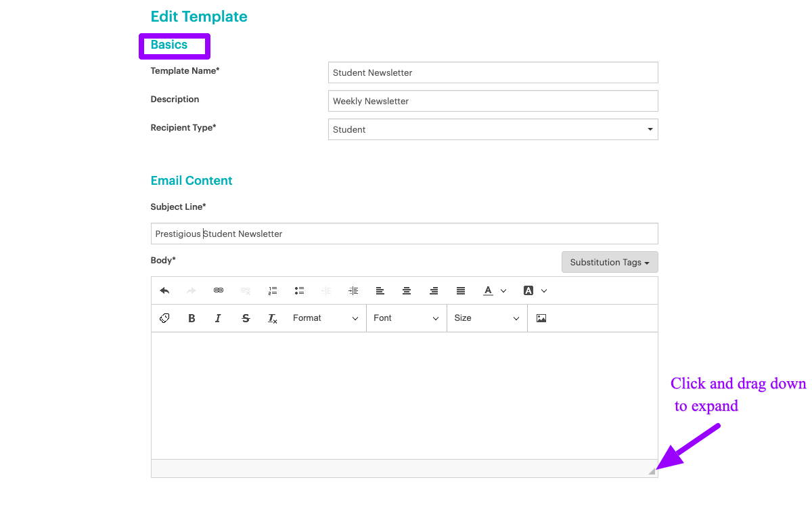Justify the body text
This screenshot has width=812, height=505.
(461, 290)
